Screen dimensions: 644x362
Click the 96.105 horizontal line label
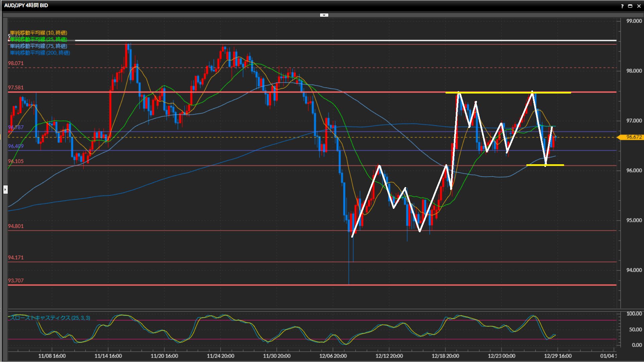tap(16, 161)
